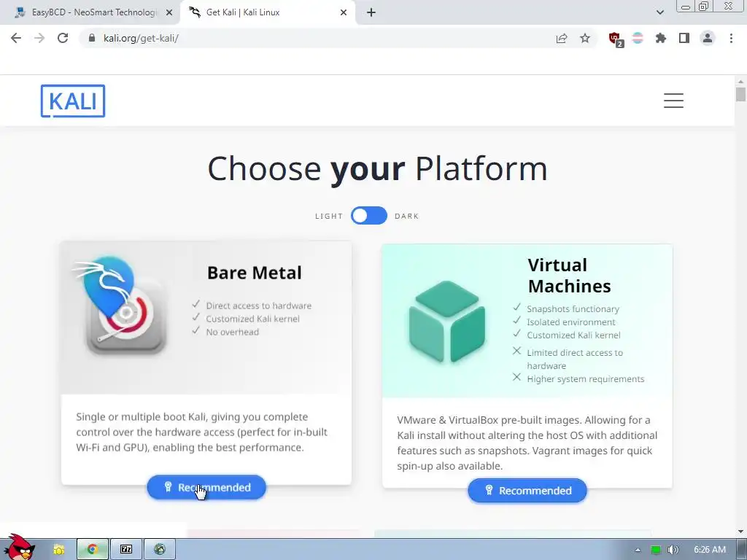Go forward in browser history

click(x=39, y=38)
